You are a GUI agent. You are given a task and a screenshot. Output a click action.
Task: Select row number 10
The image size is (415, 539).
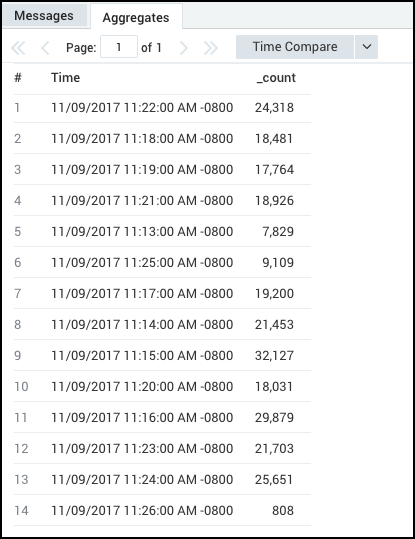(x=21, y=387)
